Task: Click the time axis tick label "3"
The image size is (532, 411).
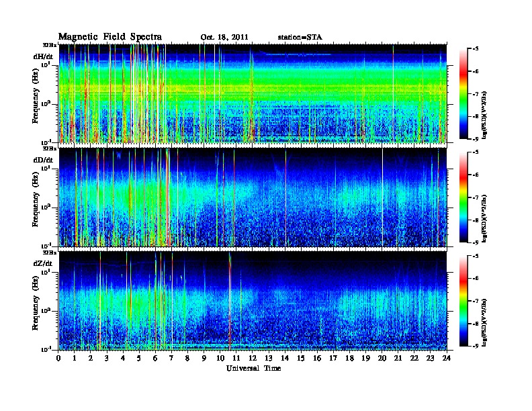Action: click(107, 358)
